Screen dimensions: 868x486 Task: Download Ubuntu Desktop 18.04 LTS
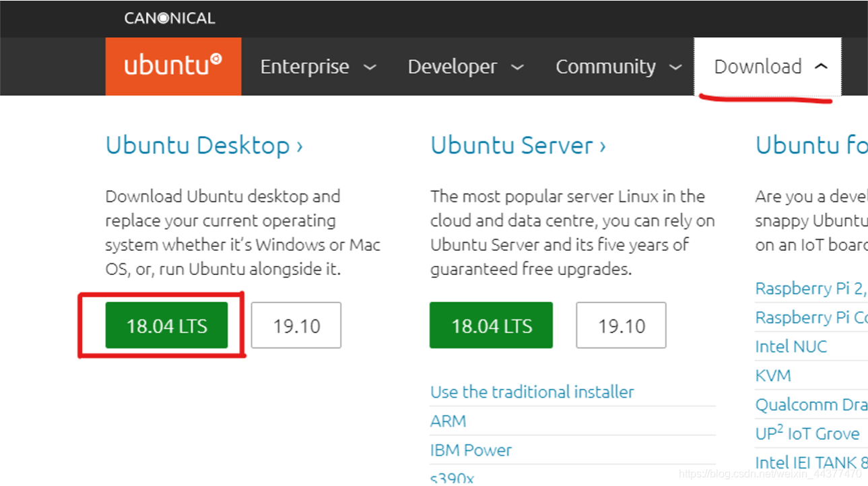(166, 326)
